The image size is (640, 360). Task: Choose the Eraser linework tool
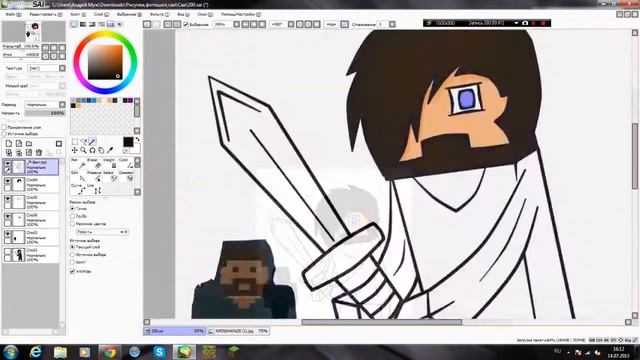94,164
